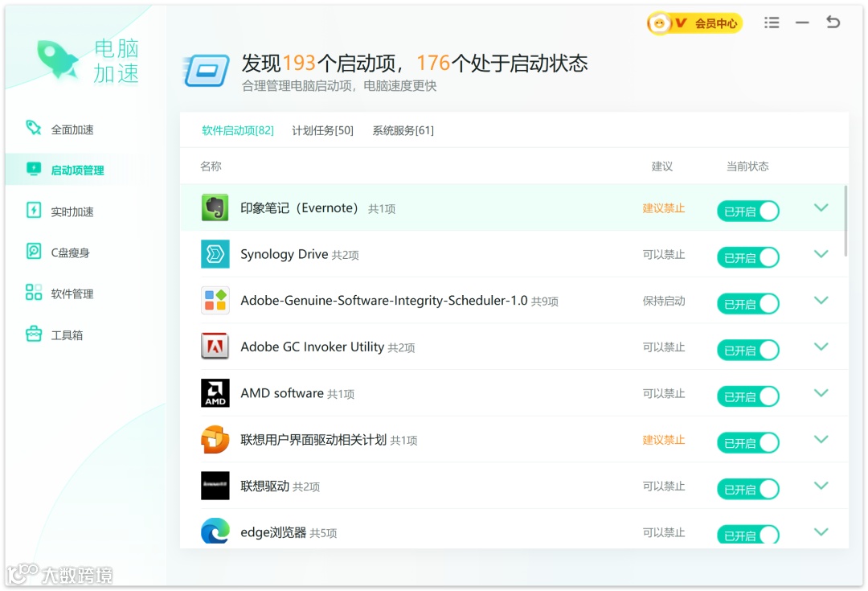Click the Adobe GC Invoker Utility icon
The image size is (868, 591).
(x=215, y=347)
